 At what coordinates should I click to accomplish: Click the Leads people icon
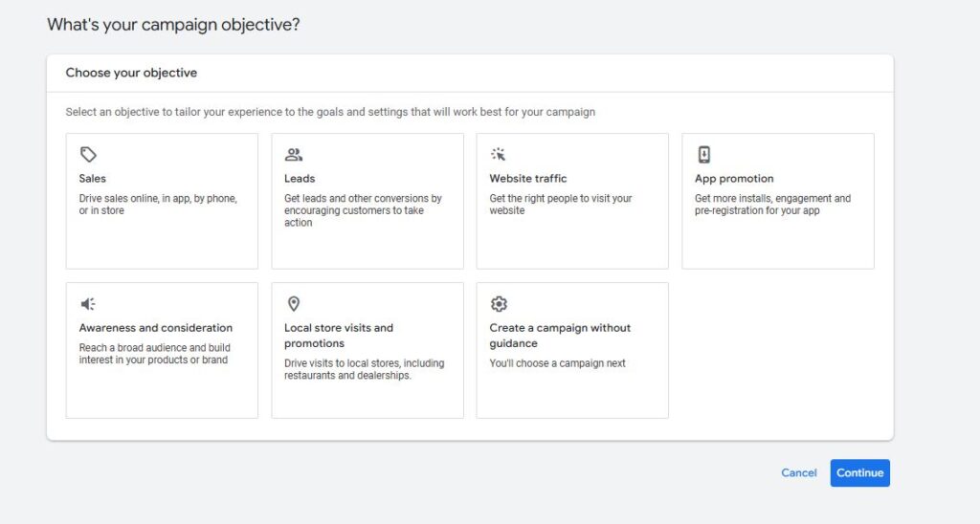294,155
